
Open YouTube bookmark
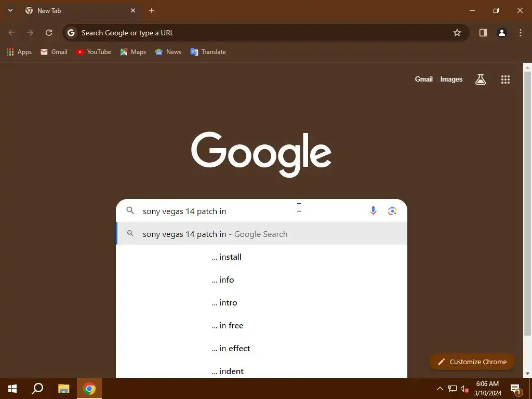pos(94,52)
